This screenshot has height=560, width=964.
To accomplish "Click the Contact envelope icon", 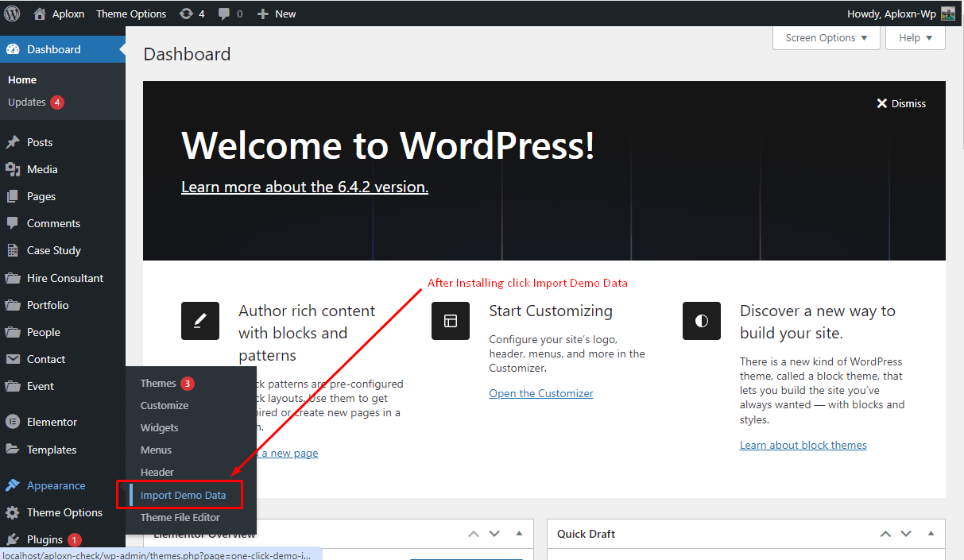I will [x=13, y=359].
